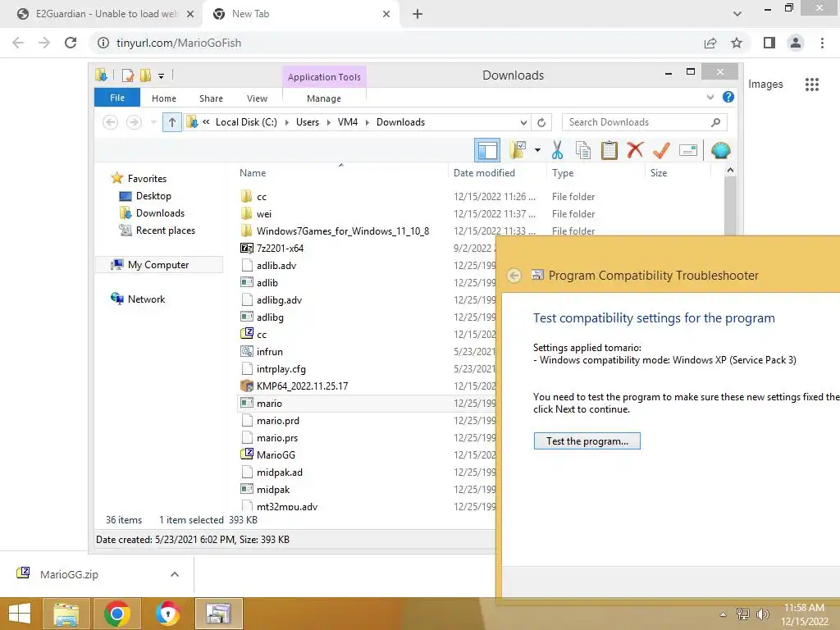Click the Explorer help question mark icon
Image resolution: width=840 pixels, height=630 pixels.
728,97
